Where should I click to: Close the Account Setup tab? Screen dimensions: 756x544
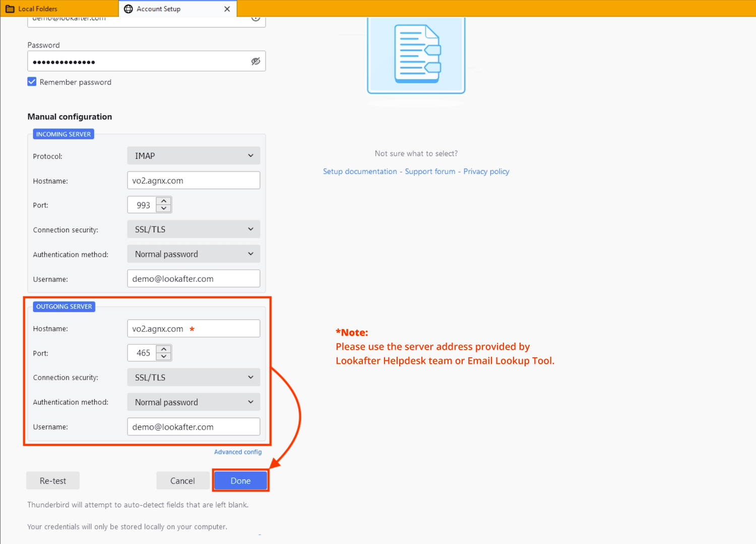[x=227, y=9]
